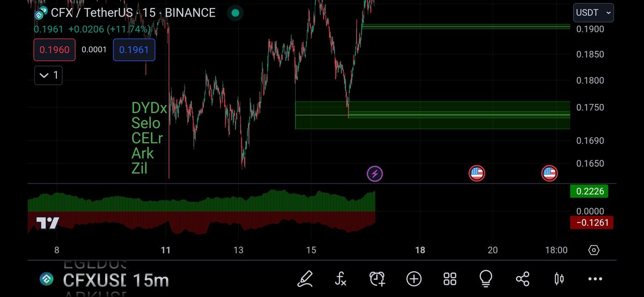The width and height of the screenshot is (644, 297).
Task: Expand the indicator legend collapse chevron
Action: [48, 76]
